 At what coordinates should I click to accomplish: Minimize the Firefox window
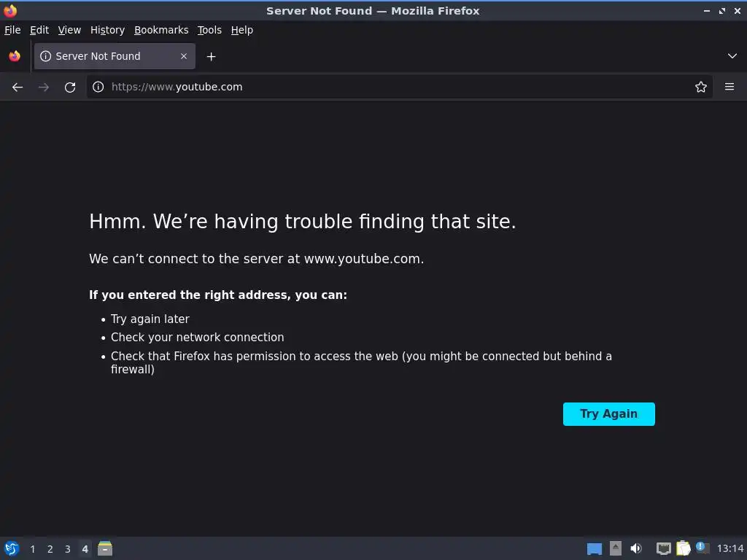click(x=706, y=10)
